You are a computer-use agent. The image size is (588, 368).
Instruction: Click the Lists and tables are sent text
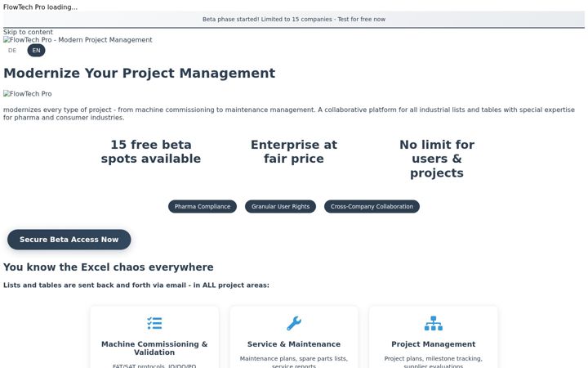[136, 285]
